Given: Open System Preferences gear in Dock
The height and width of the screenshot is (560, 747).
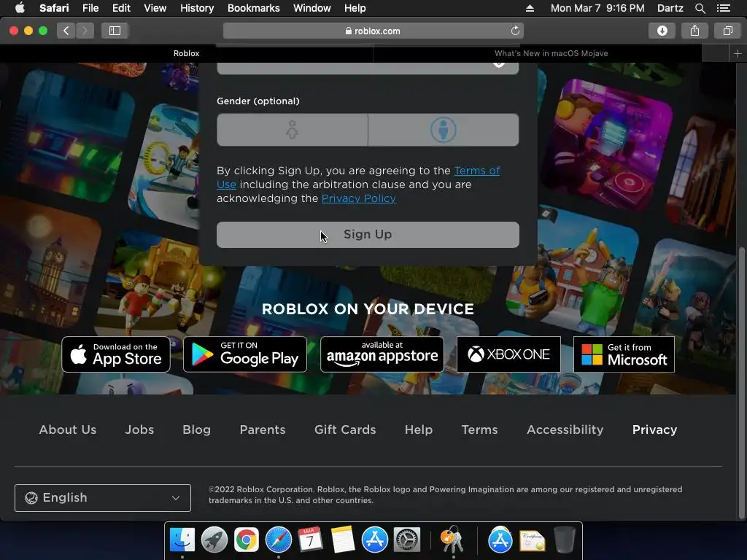Looking at the screenshot, I should point(406,540).
